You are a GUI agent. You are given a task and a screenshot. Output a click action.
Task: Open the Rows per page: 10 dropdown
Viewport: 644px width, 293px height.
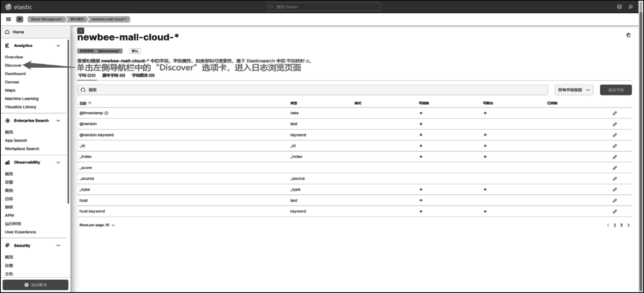97,225
